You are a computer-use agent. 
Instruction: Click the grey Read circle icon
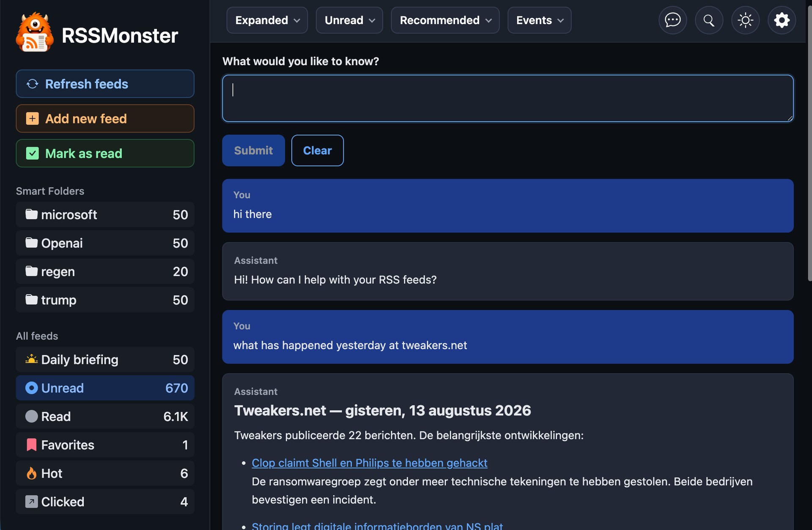click(31, 416)
